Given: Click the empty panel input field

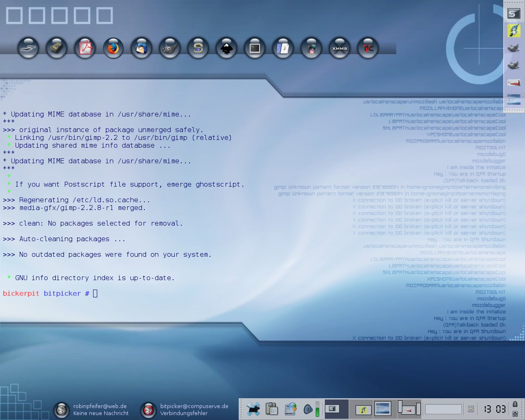Looking at the screenshot, I should 443,409.
